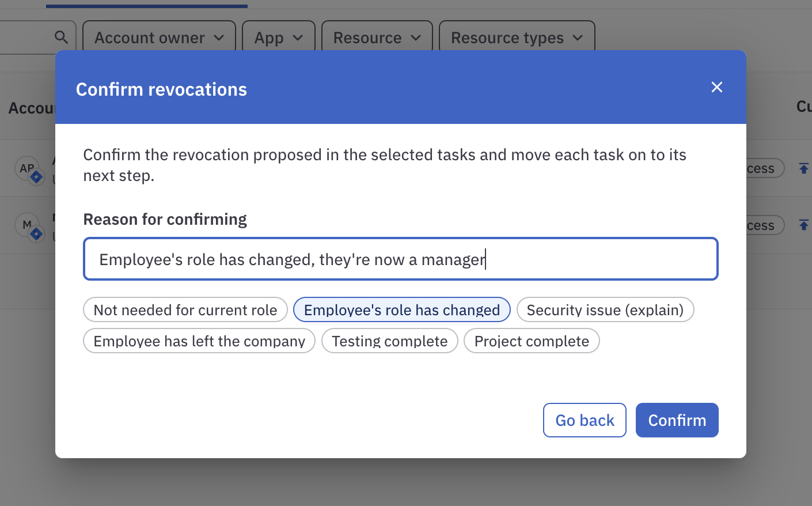Viewport: 812px width, 506px height.
Task: Click the Confirm button
Action: point(677,420)
